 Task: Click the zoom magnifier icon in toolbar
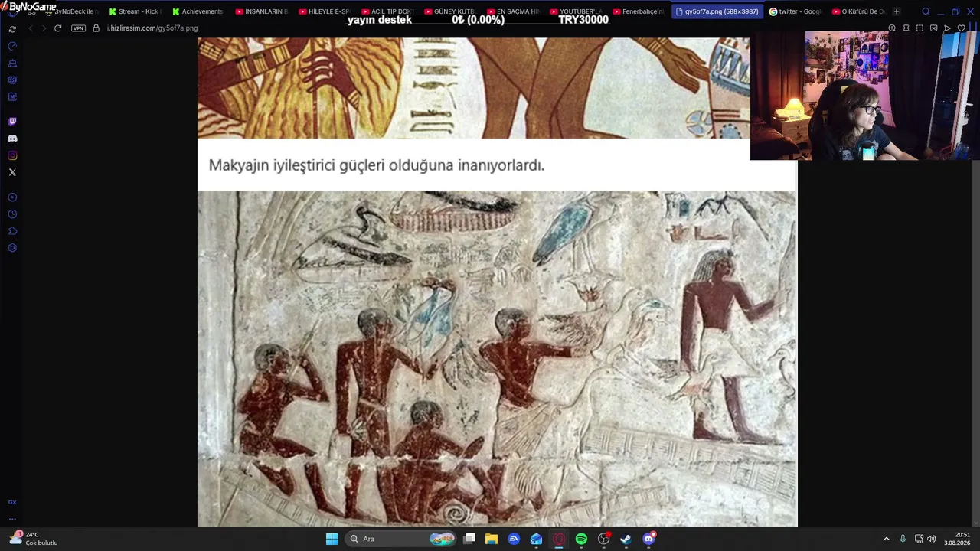coord(892,28)
